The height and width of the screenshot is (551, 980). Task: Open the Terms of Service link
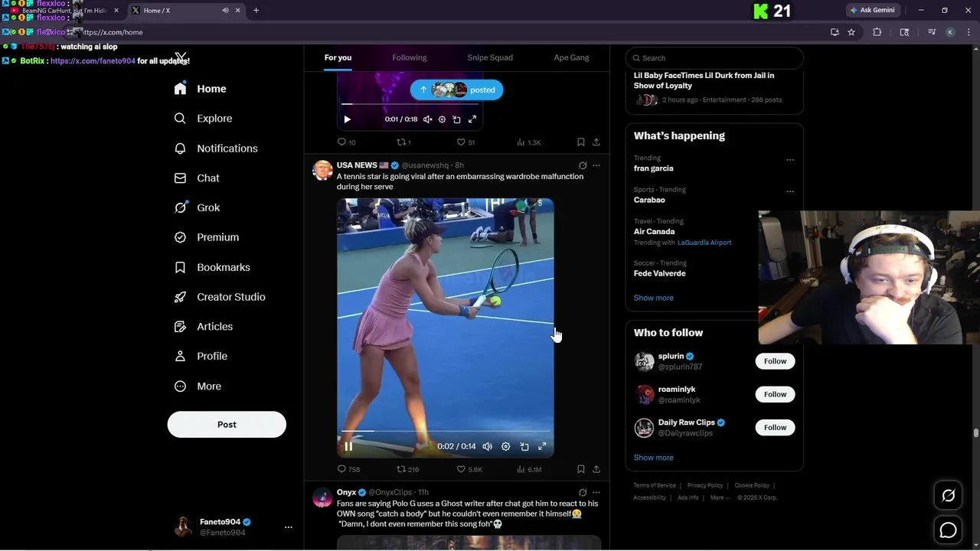655,485
